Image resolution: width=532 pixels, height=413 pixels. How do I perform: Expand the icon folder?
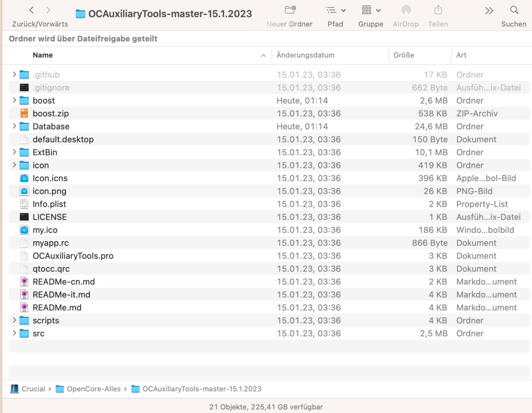pyautogui.click(x=14, y=165)
